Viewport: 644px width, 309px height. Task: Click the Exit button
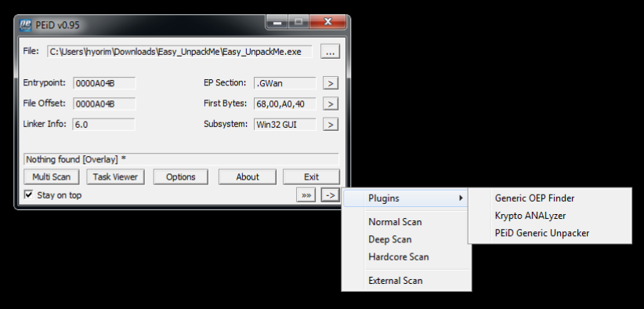(x=311, y=177)
